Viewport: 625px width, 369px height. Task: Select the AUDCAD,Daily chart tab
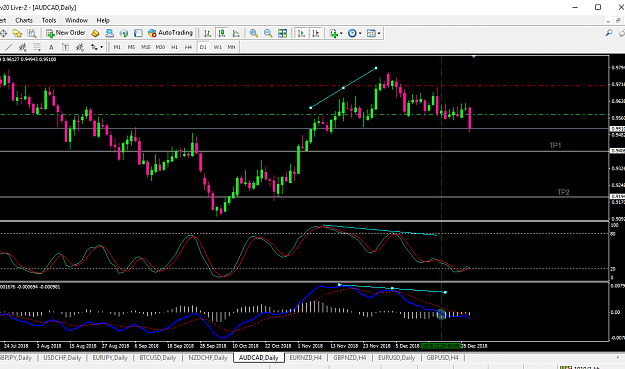pyautogui.click(x=258, y=358)
